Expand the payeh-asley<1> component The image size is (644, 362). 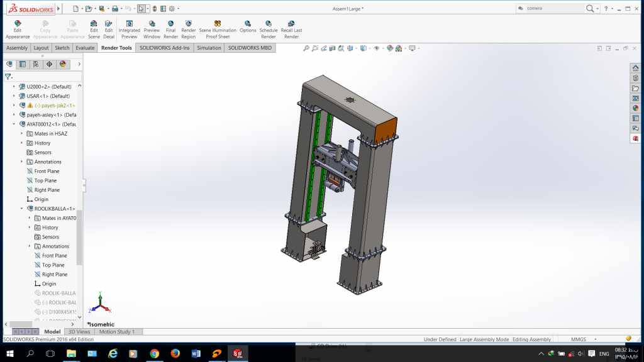[14, 115]
